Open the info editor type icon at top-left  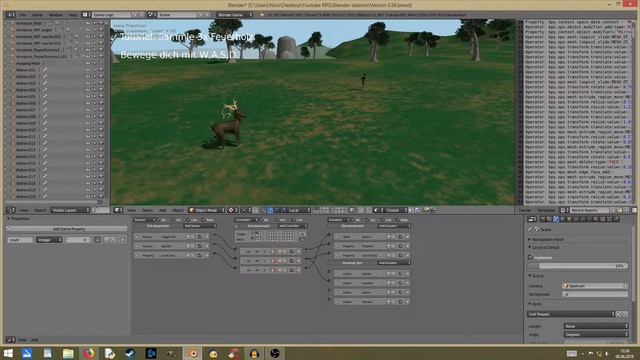click(10, 15)
